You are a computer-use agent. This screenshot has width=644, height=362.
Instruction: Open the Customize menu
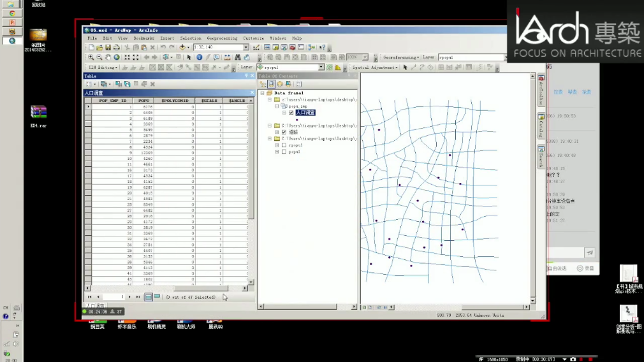(253, 38)
